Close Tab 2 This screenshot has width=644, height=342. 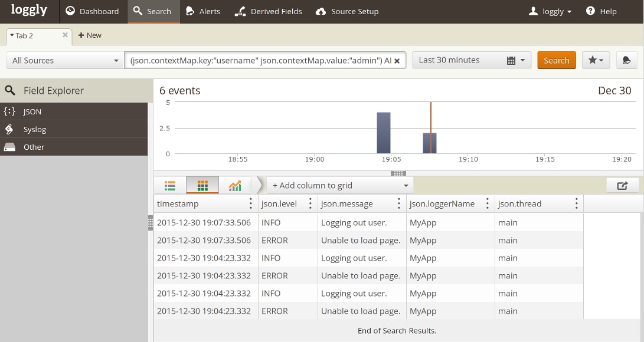(66, 35)
